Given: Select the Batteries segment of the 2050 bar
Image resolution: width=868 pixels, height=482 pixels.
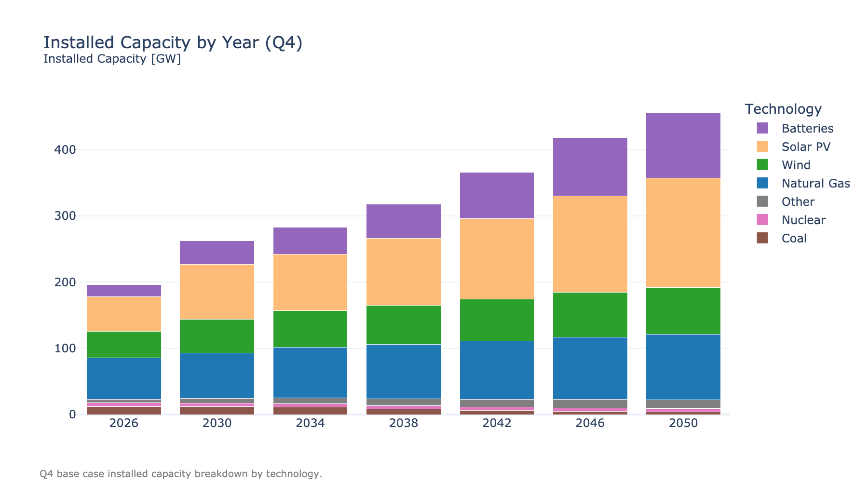Looking at the screenshot, I should point(683,146).
